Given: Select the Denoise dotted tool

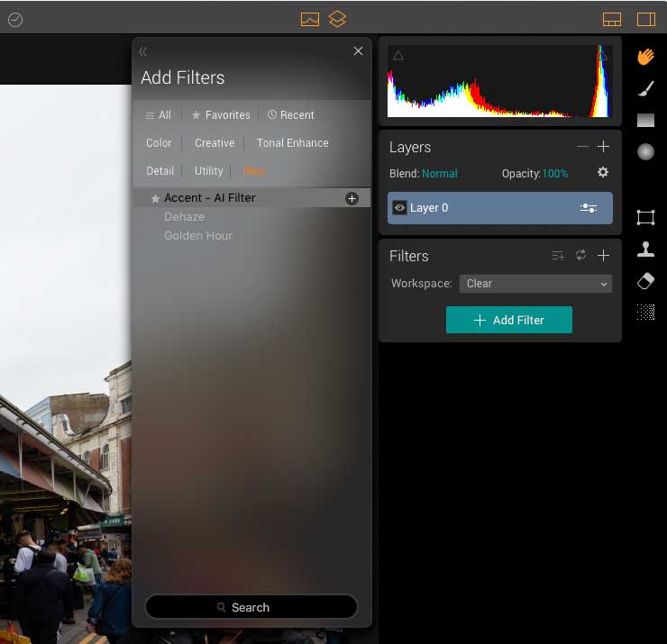Looking at the screenshot, I should point(645,313).
